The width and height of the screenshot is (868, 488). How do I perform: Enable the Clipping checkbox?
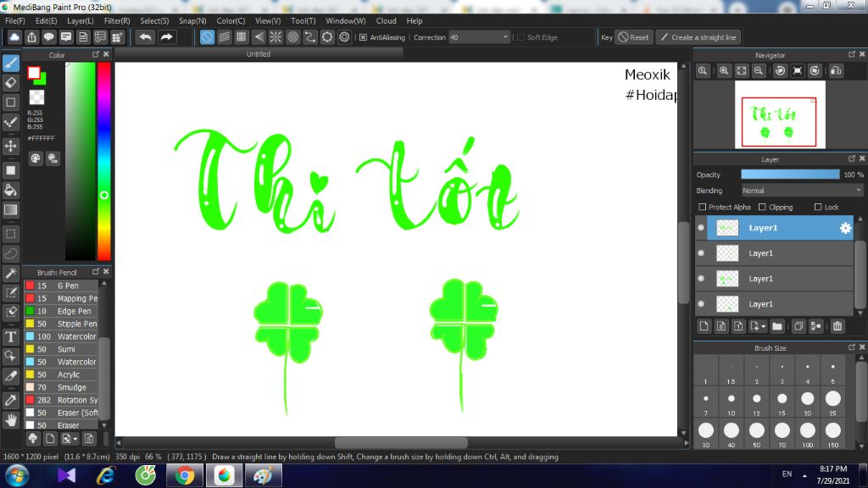762,207
